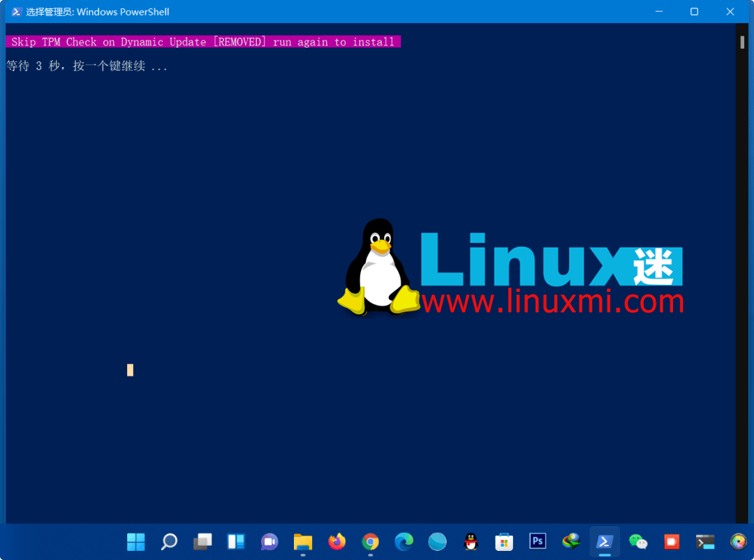Launch Teams Chat from the taskbar
Image resolution: width=754 pixels, height=560 pixels.
[269, 542]
